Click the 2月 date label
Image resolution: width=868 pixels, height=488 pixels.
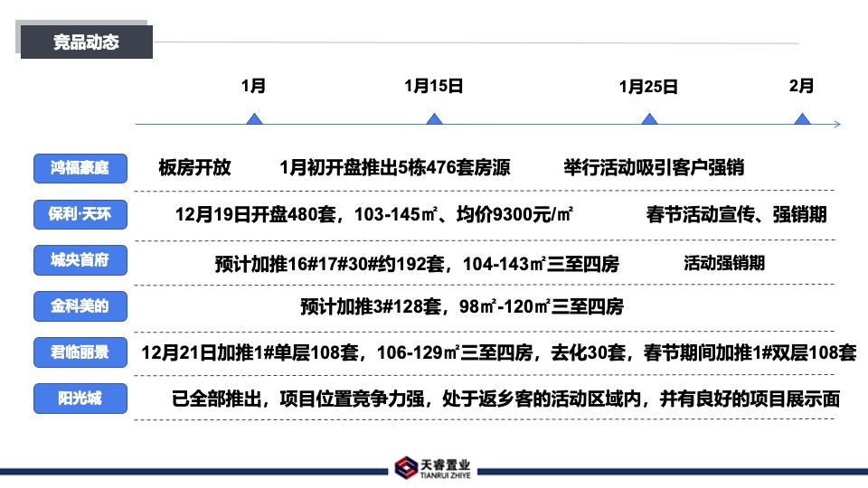pyautogui.click(x=801, y=86)
